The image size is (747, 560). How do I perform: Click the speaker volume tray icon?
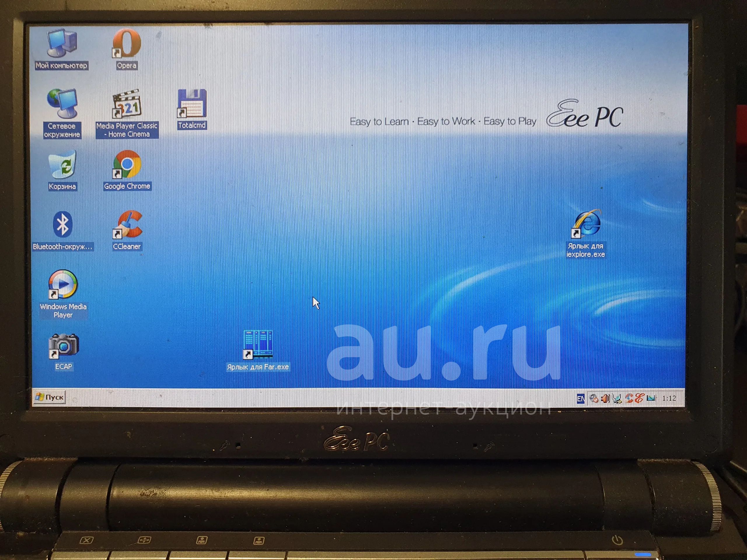click(x=605, y=399)
